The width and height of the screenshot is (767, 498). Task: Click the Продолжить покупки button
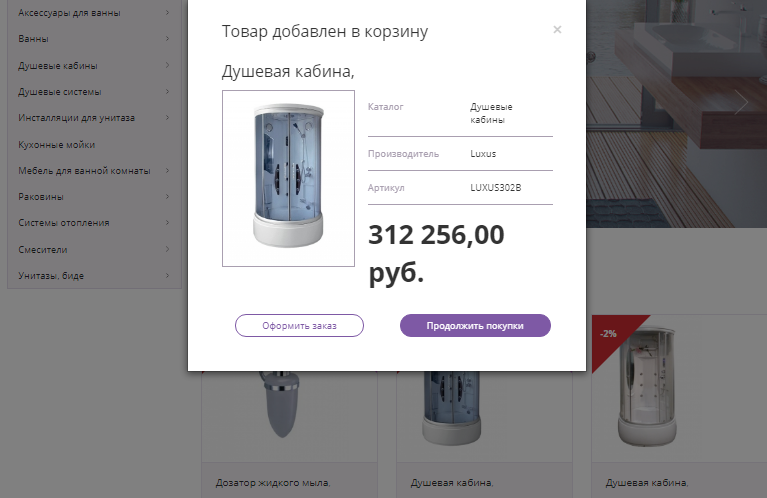(x=475, y=326)
